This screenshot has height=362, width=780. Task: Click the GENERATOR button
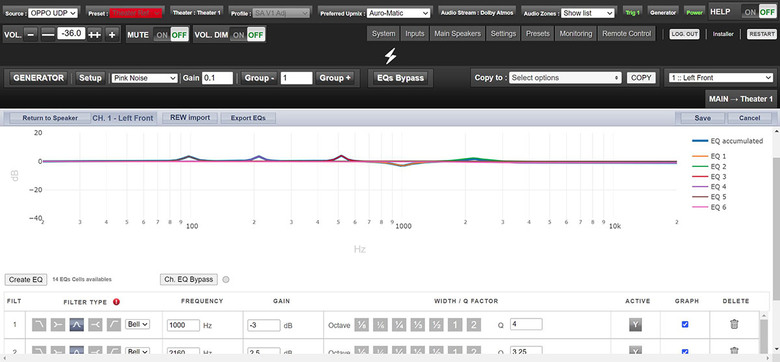(38, 78)
